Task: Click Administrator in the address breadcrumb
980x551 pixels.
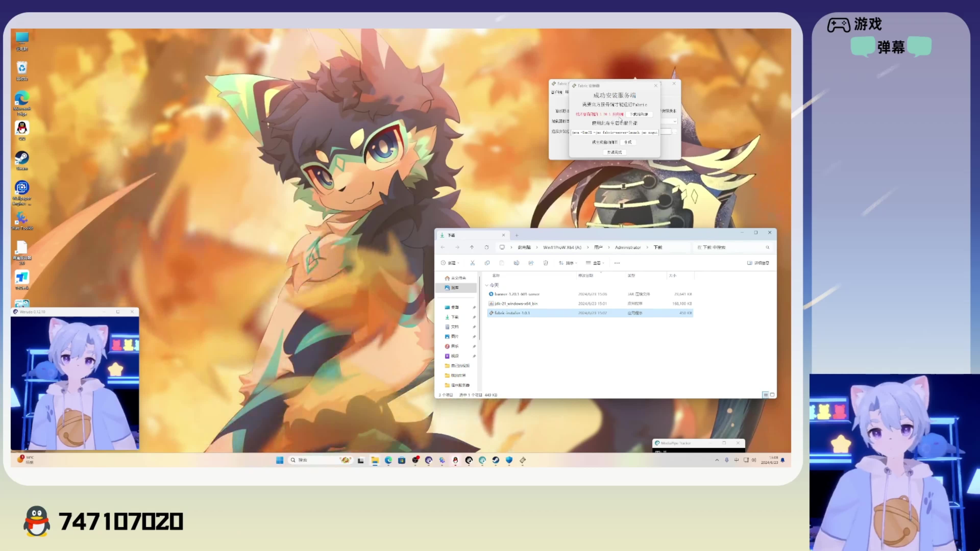Action: [628, 247]
